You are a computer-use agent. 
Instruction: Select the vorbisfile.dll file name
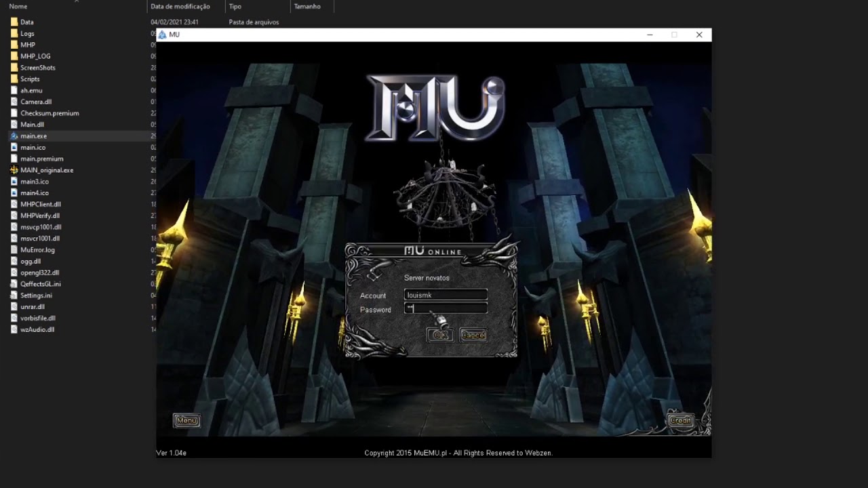click(38, 318)
